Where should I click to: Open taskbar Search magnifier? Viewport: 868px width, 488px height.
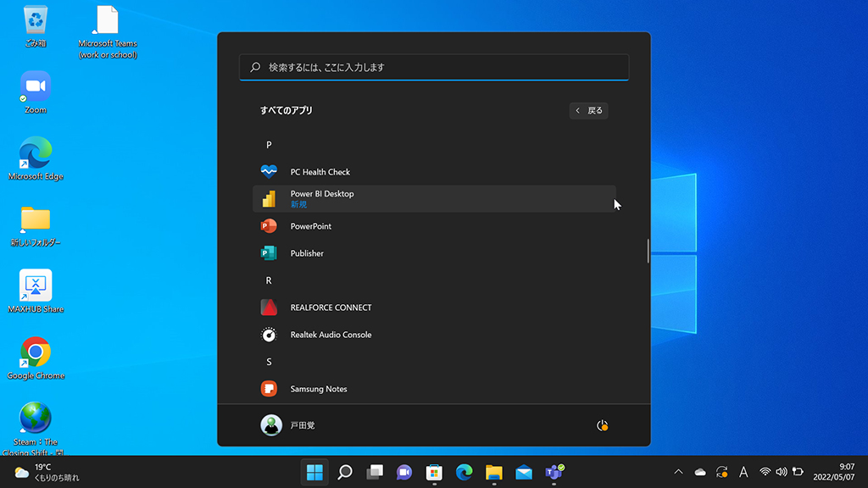pyautogui.click(x=345, y=472)
